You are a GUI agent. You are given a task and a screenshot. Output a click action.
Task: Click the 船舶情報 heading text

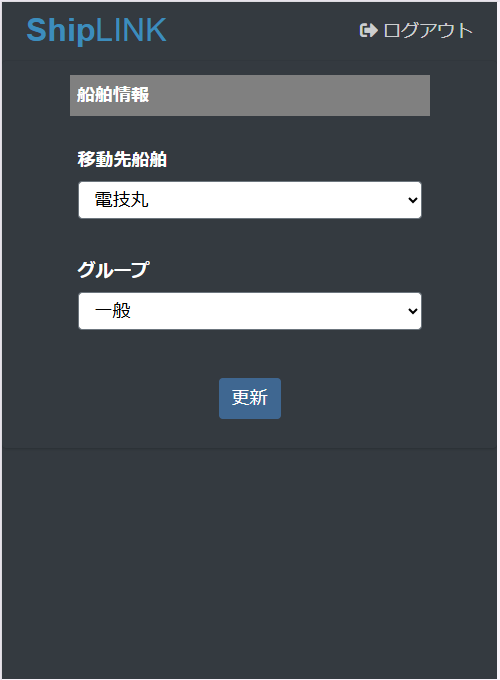click(113, 95)
